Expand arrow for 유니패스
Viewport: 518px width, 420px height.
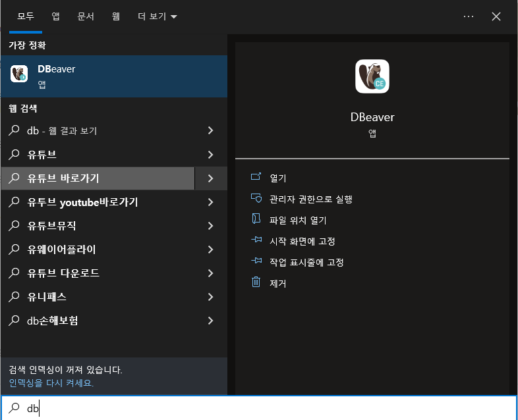[211, 297]
